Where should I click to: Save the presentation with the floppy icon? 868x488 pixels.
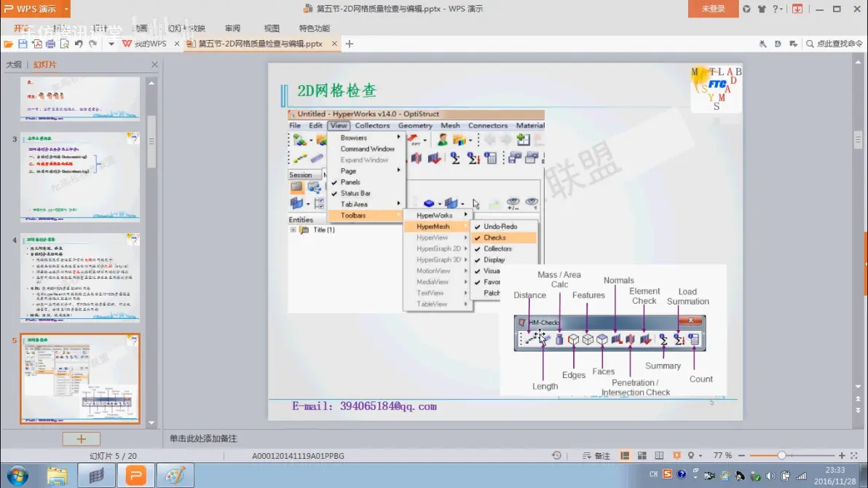[x=23, y=44]
